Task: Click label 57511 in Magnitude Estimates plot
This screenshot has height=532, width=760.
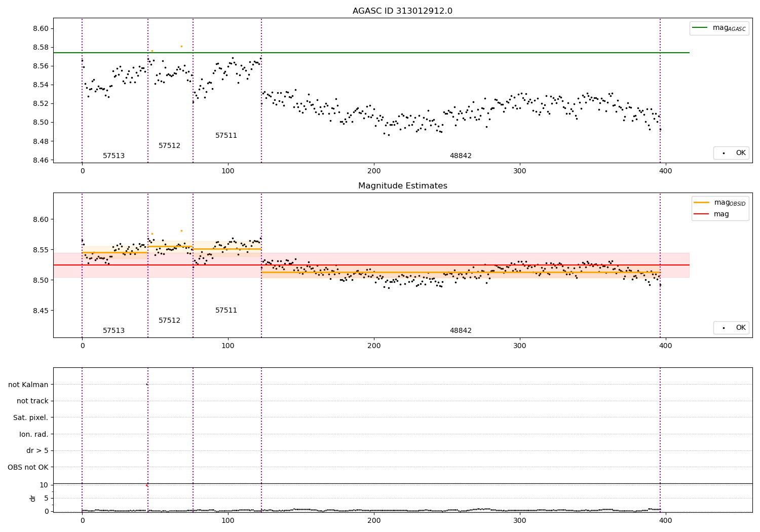Action: click(226, 311)
